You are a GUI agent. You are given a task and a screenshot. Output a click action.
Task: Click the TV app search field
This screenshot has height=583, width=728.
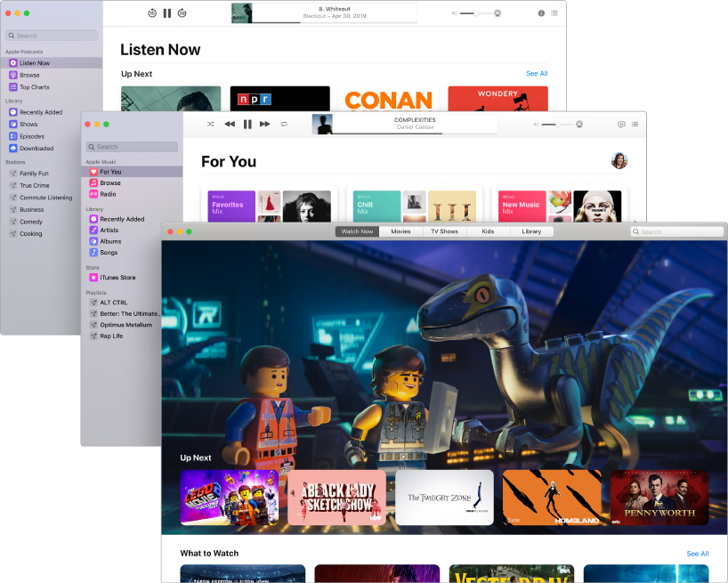point(677,231)
